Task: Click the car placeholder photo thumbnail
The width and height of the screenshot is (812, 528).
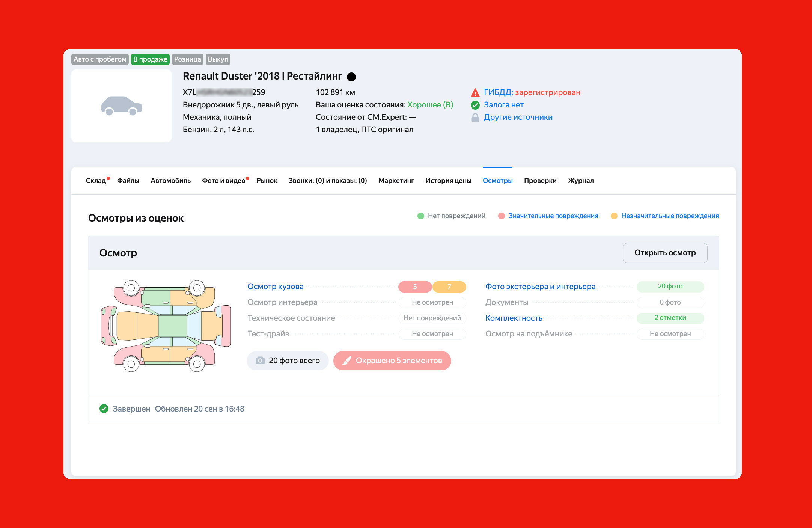Action: tap(121, 106)
